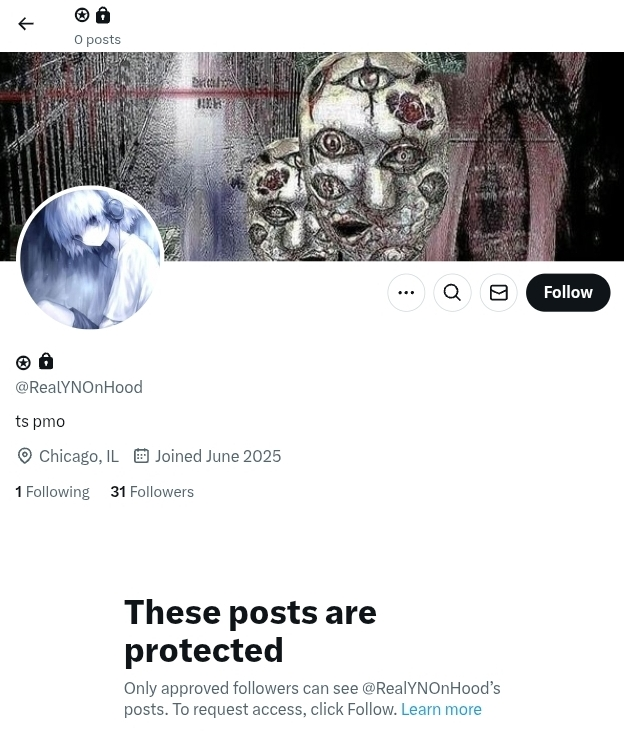624x742 pixels.
Task: Click the star emoji in the display name
Action: click(23, 362)
